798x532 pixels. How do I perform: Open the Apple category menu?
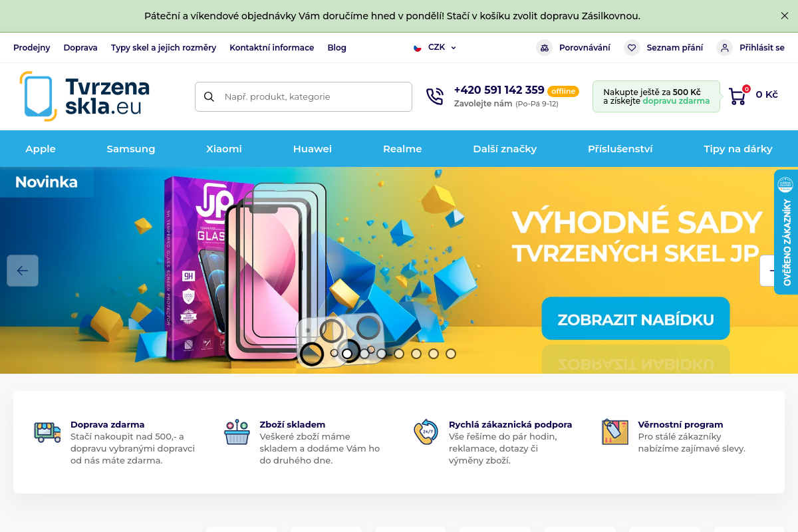pyautogui.click(x=41, y=149)
